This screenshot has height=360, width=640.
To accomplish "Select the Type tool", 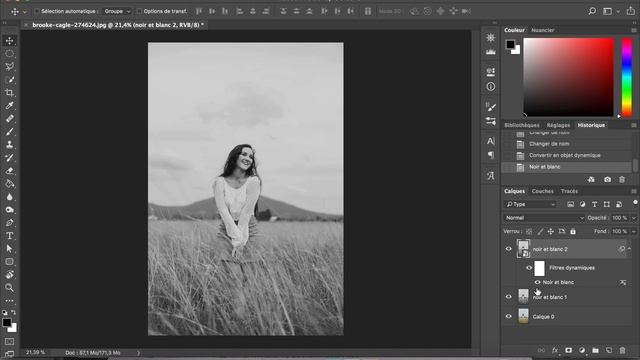I will [x=9, y=236].
